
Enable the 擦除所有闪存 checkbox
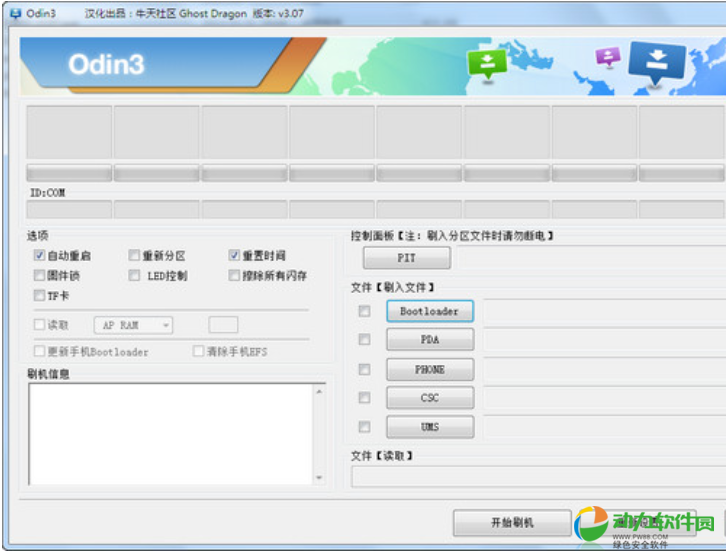pos(234,276)
